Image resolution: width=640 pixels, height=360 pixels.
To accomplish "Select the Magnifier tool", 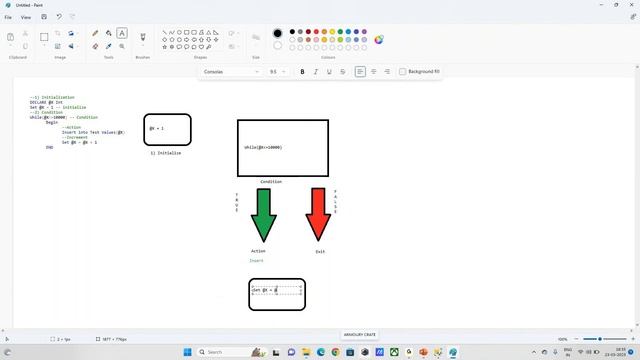I will (122, 47).
